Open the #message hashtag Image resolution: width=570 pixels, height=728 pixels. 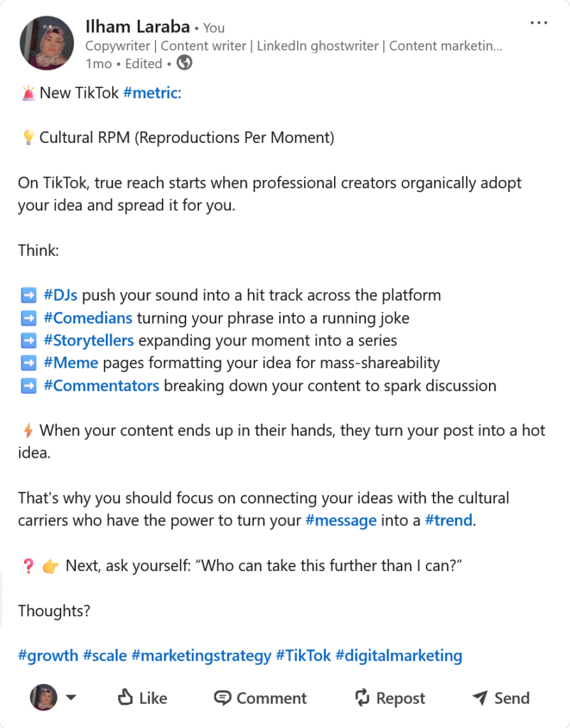point(340,520)
